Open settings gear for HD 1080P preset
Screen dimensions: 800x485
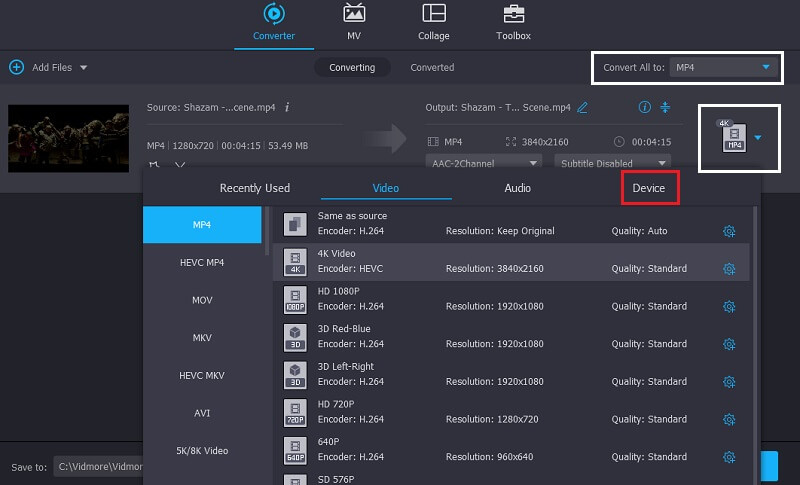729,306
